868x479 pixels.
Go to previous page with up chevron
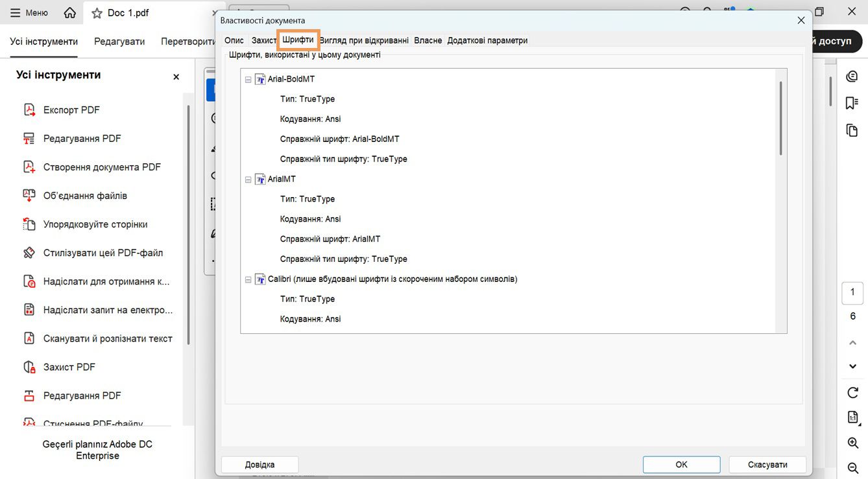(853, 342)
